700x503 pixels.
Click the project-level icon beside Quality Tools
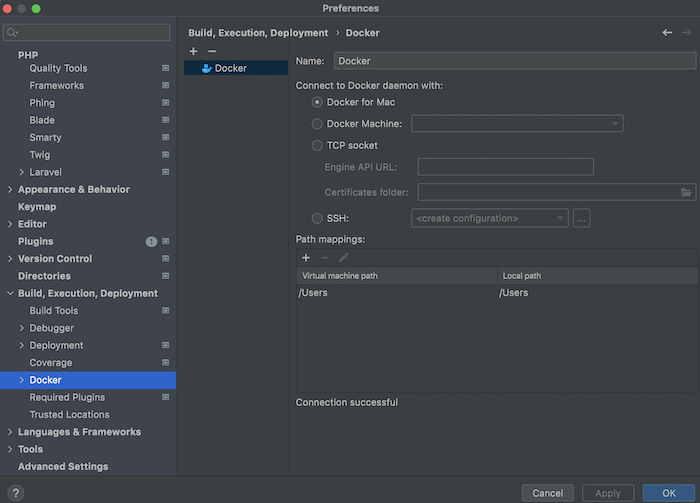166,68
